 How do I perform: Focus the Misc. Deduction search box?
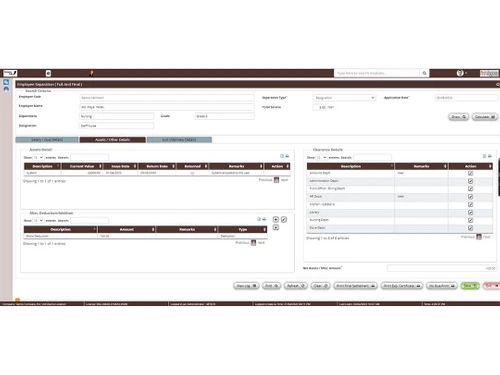click(89, 220)
